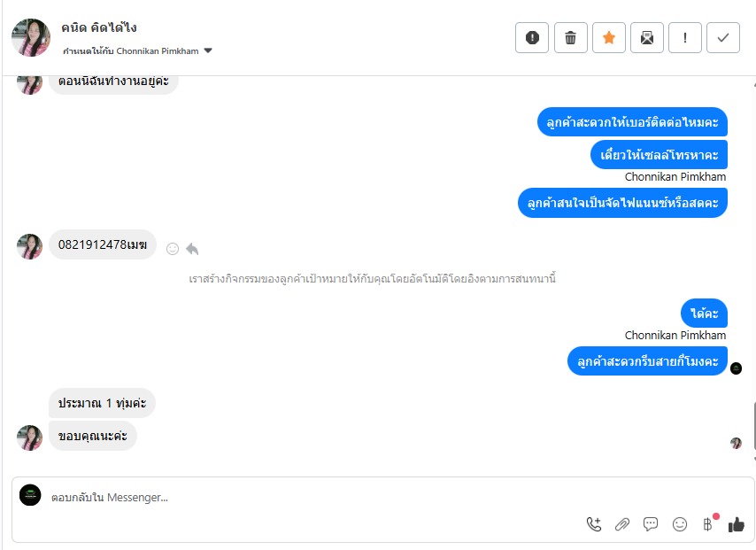This screenshot has height=550, width=756.
Task: Open customer name title in header
Action: click(99, 28)
